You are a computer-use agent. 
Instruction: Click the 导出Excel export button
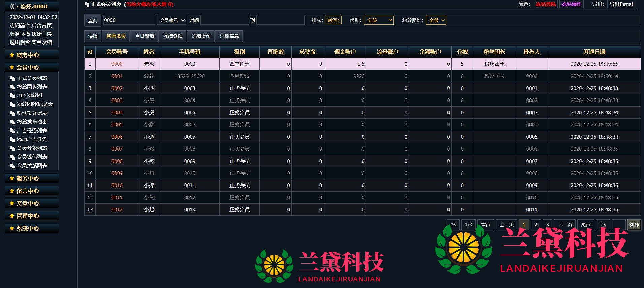[621, 4]
